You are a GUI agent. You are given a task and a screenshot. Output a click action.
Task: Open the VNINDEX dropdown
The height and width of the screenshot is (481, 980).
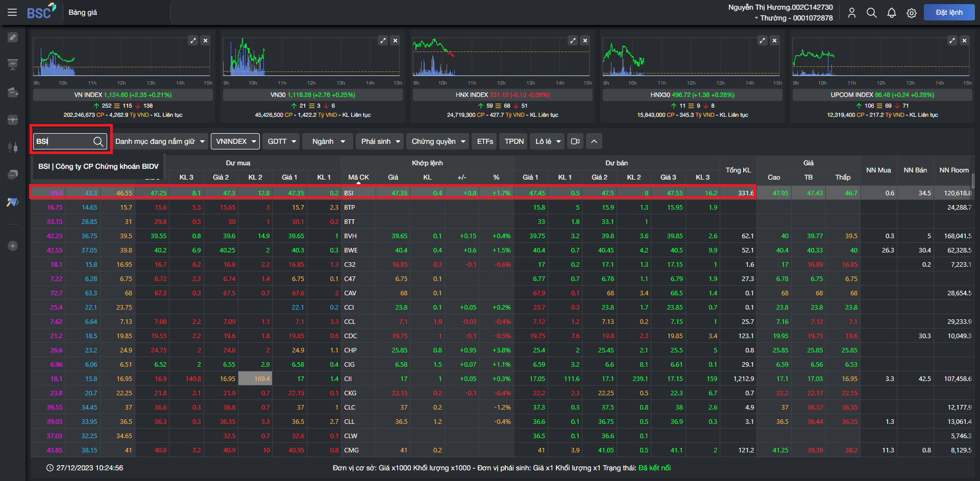click(x=235, y=141)
